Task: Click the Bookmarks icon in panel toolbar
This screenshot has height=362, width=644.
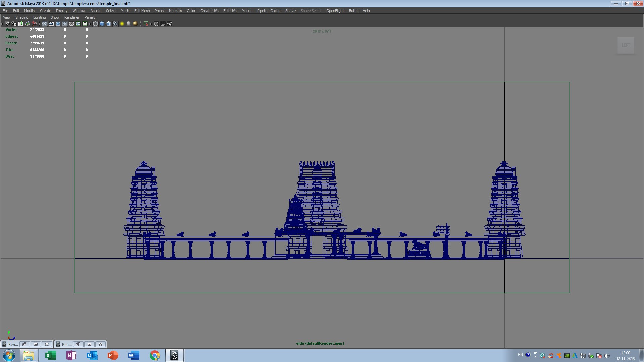Action: pyautogui.click(x=21, y=24)
